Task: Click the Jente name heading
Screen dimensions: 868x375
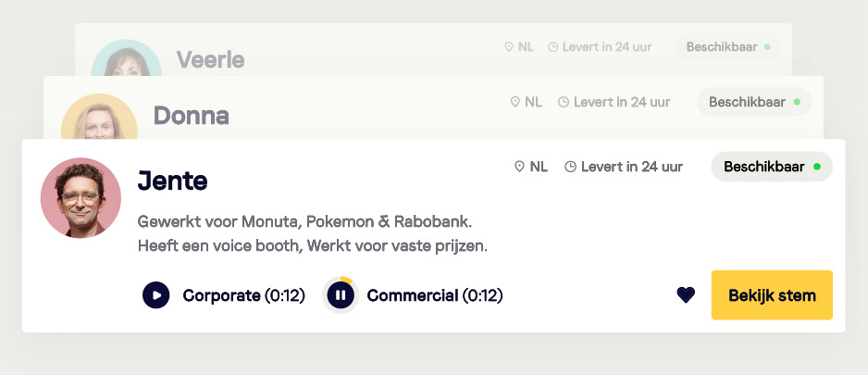Action: [x=172, y=181]
